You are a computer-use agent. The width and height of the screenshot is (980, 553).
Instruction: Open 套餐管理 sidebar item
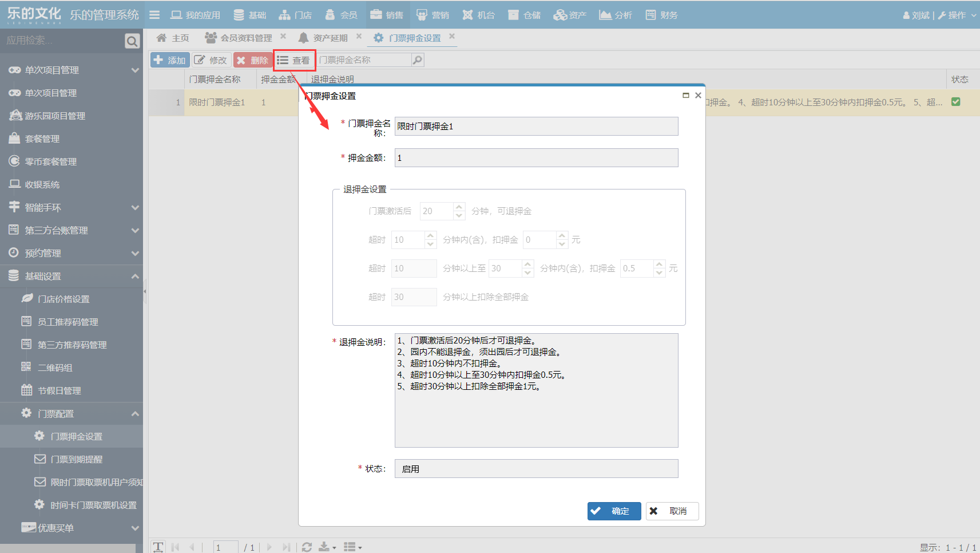tap(72, 139)
